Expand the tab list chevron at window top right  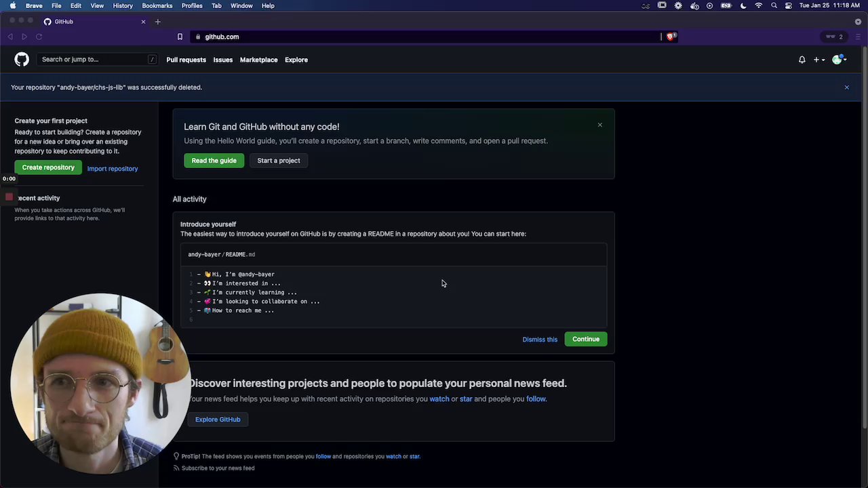click(x=858, y=22)
